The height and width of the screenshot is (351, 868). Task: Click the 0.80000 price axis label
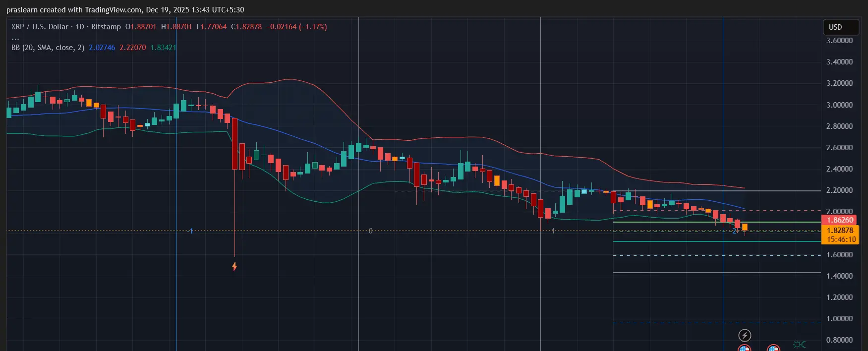pyautogui.click(x=839, y=340)
